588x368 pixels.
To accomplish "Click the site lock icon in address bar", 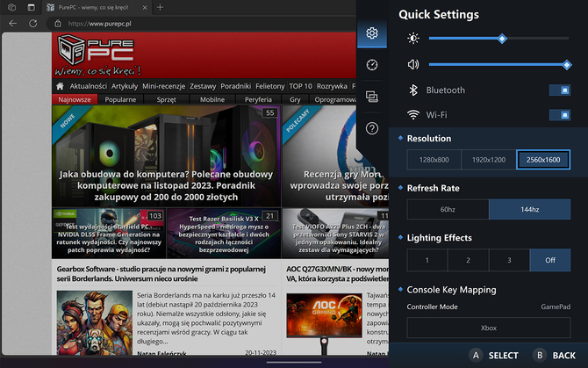I will (58, 24).
